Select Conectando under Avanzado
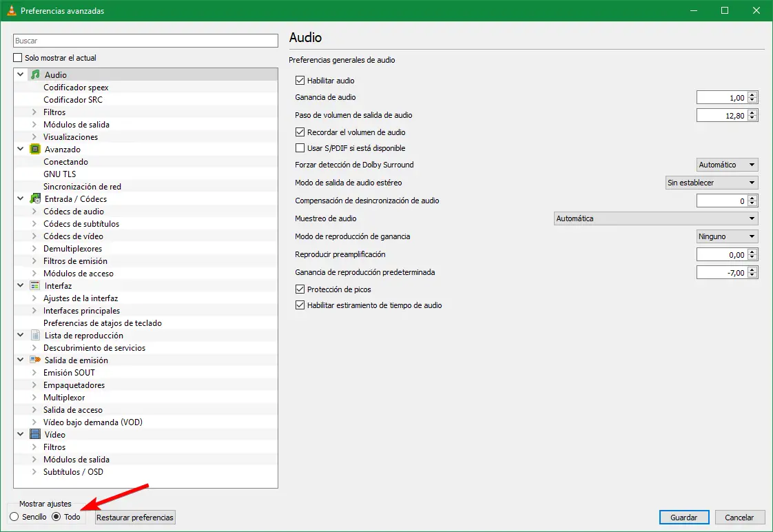 (65, 162)
